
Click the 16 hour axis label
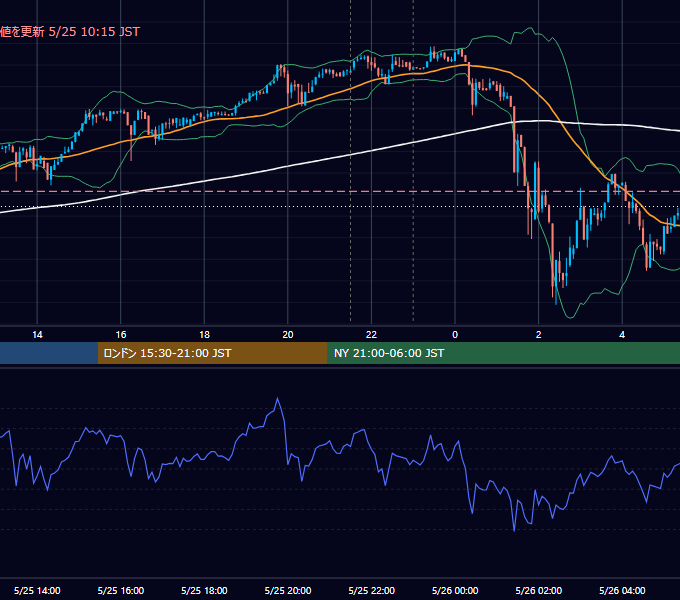pos(121,335)
